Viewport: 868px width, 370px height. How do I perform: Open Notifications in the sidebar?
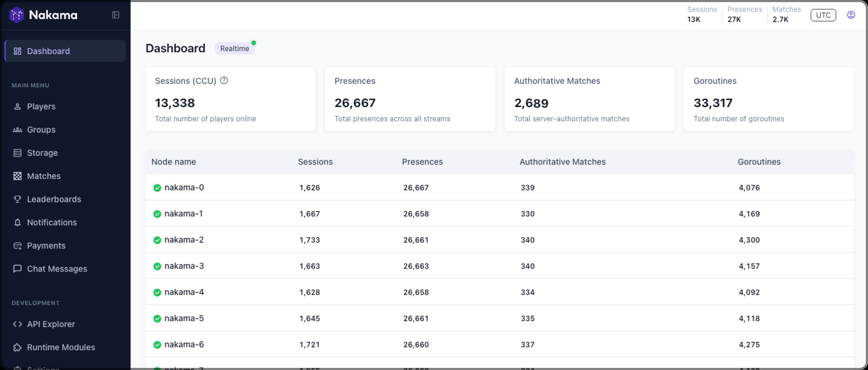tap(52, 223)
